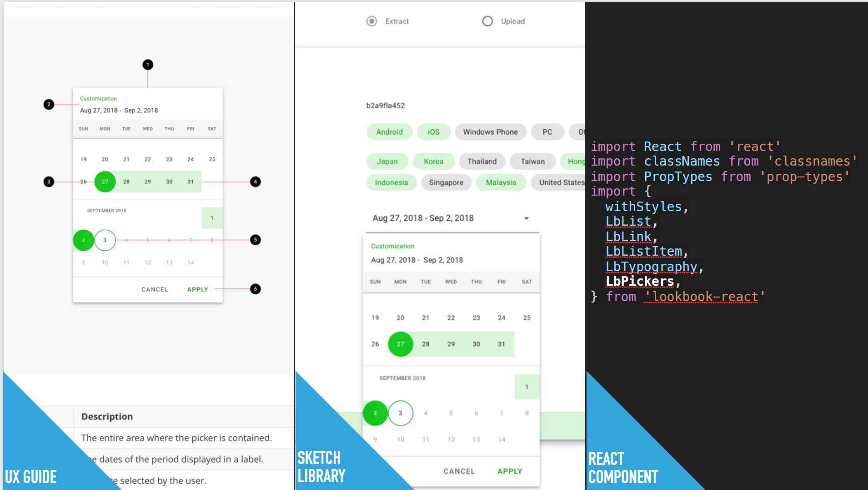
Task: Click APPLY in the Sketch Library picker
Action: click(x=510, y=471)
